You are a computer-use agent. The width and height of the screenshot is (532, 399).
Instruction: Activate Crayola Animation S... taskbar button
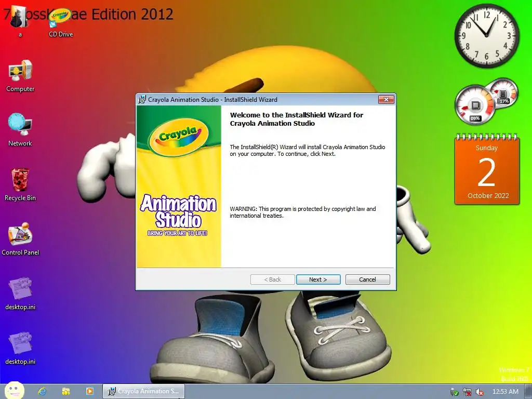pos(143,391)
